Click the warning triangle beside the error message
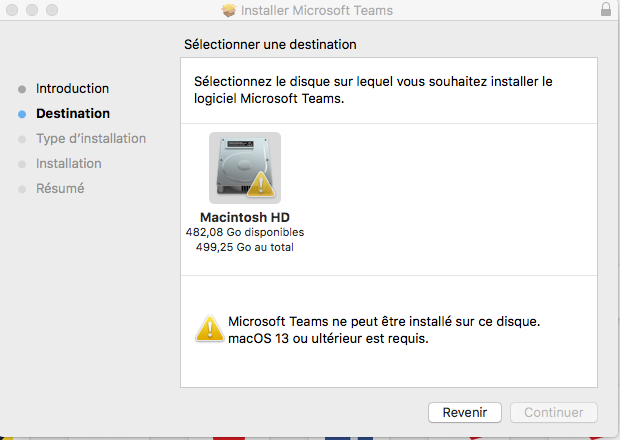620x440 pixels. [209, 327]
